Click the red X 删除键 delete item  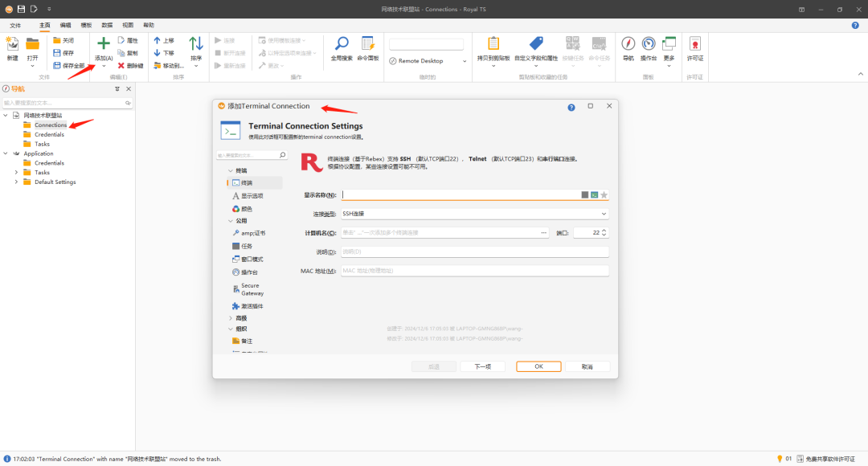[x=131, y=66]
